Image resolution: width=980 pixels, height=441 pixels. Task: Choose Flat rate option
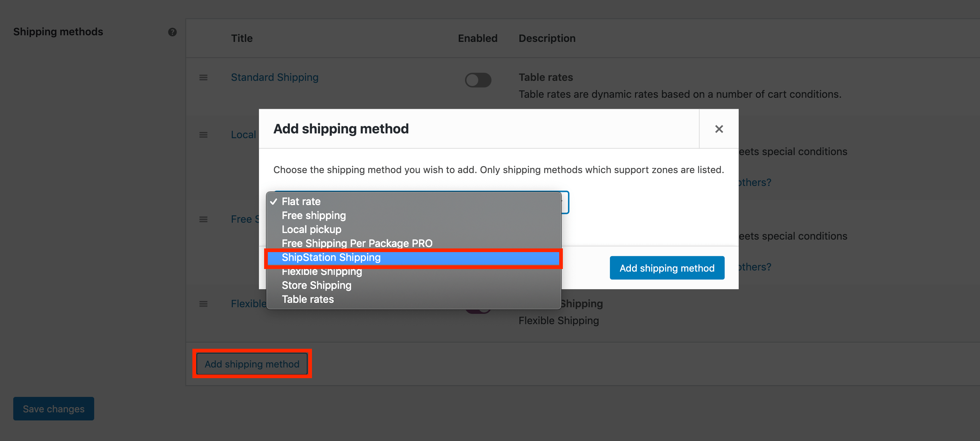pyautogui.click(x=301, y=201)
